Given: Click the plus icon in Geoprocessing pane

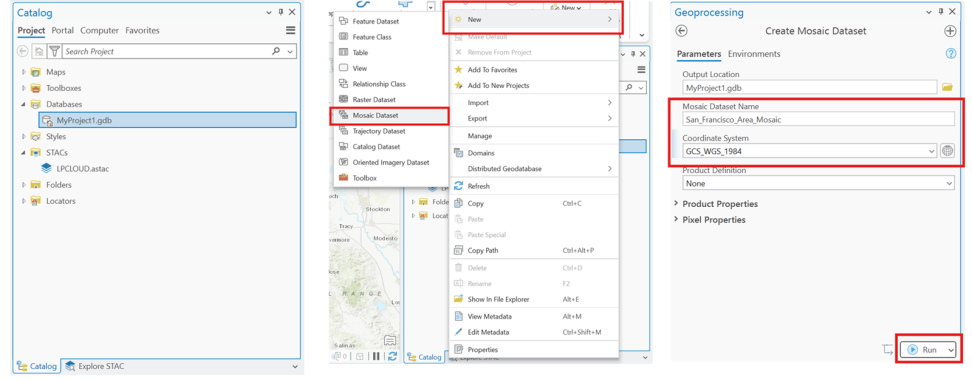Looking at the screenshot, I should point(950,31).
